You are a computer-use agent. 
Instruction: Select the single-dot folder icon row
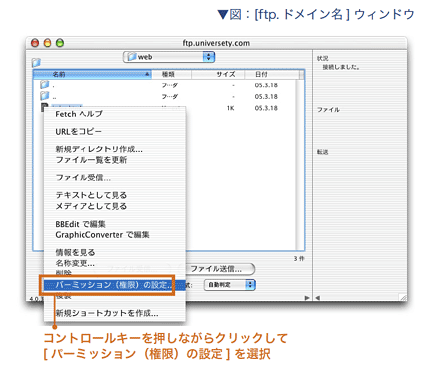(44, 85)
